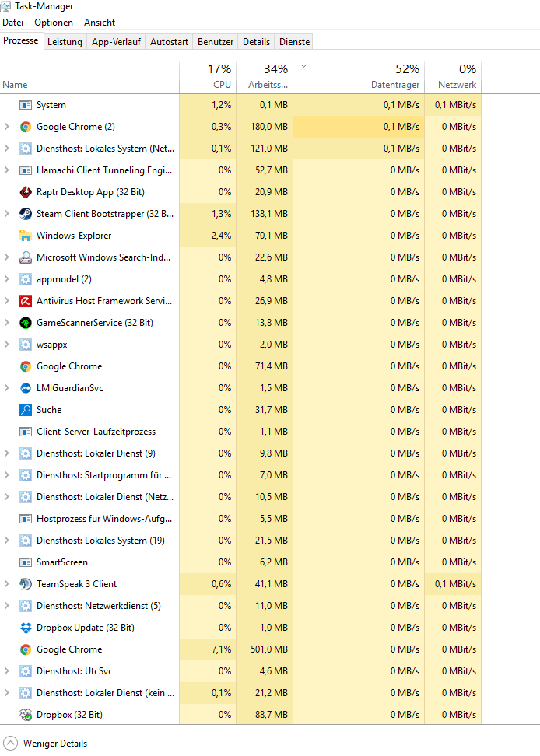Expand the Hamachi Client Tunneling Engine row
This screenshot has width=540, height=756.
pyautogui.click(x=7, y=170)
